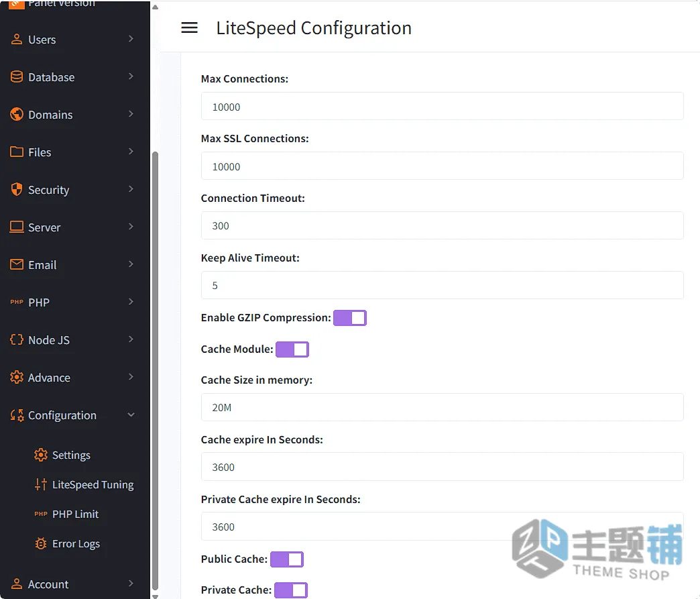The height and width of the screenshot is (599, 700).
Task: Focus the Cache expire In Seconds field
Action: point(442,467)
